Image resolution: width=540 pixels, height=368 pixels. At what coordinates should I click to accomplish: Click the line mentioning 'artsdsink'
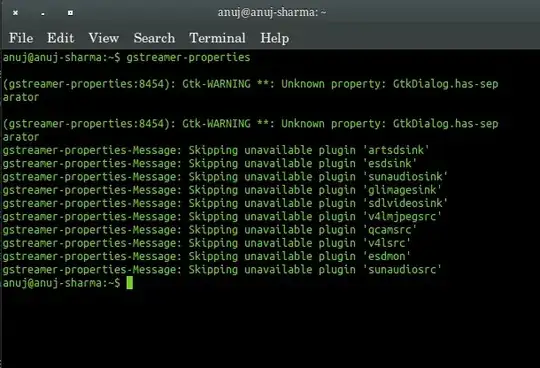coord(216,150)
